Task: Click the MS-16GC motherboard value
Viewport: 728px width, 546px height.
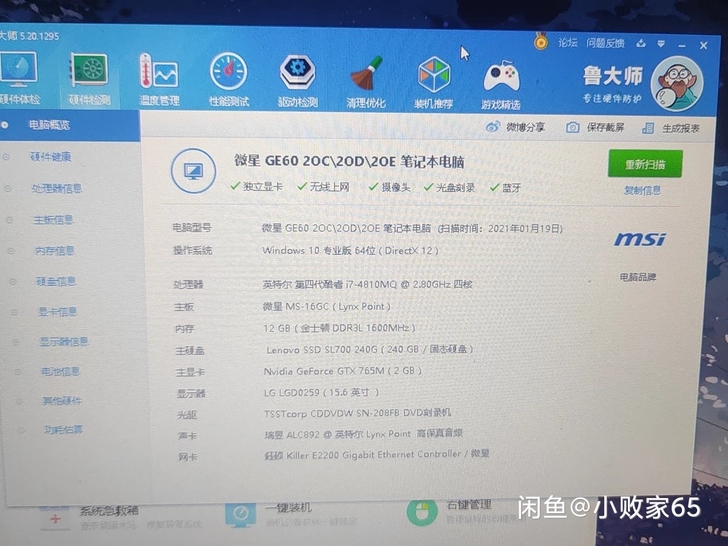Action: (x=326, y=306)
